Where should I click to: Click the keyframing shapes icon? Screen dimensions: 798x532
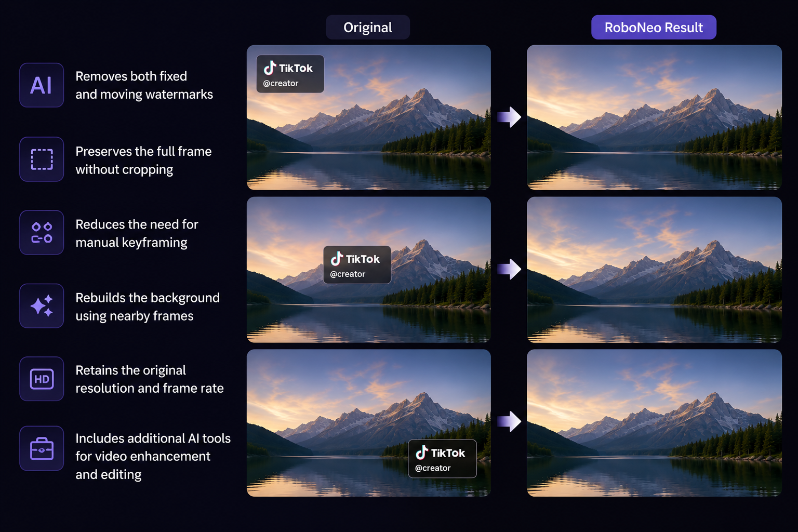pos(42,232)
